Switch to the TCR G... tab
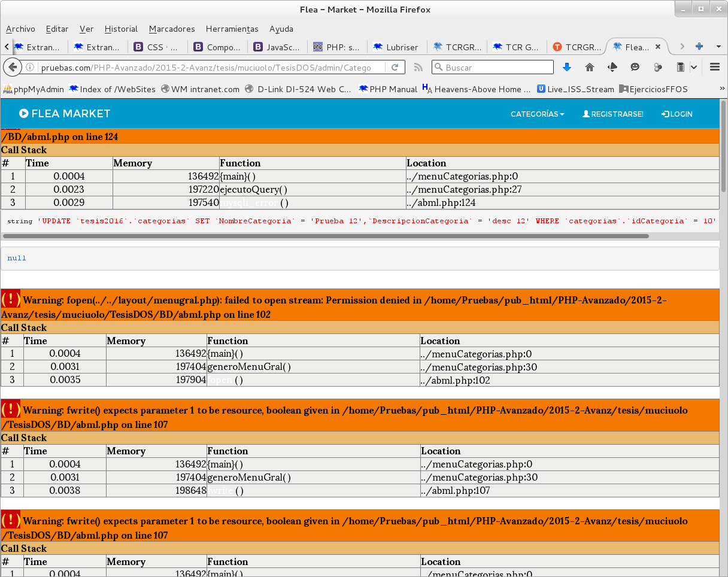The width and height of the screenshot is (728, 577). coord(517,47)
